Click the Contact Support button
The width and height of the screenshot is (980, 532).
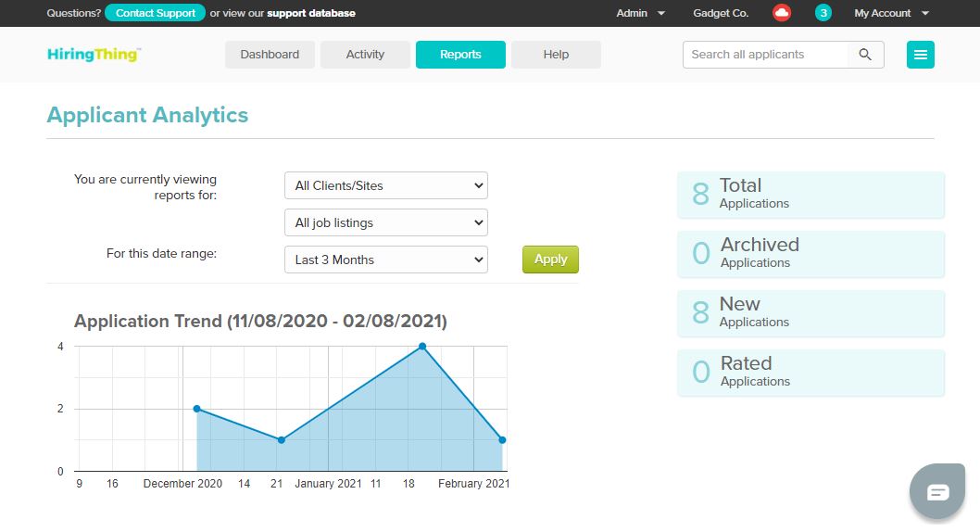point(156,13)
